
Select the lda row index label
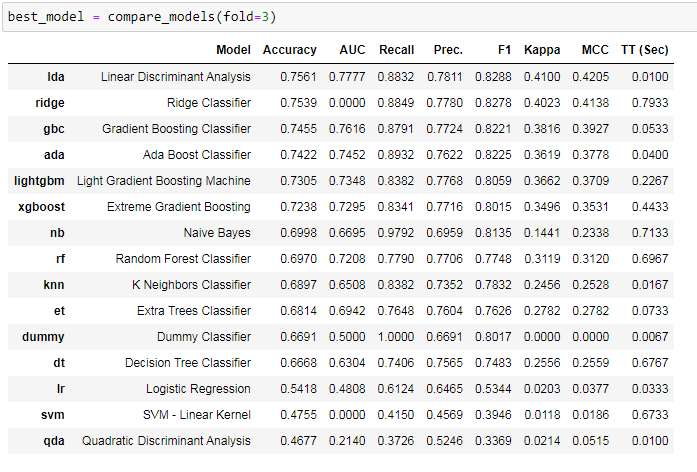tap(56, 77)
